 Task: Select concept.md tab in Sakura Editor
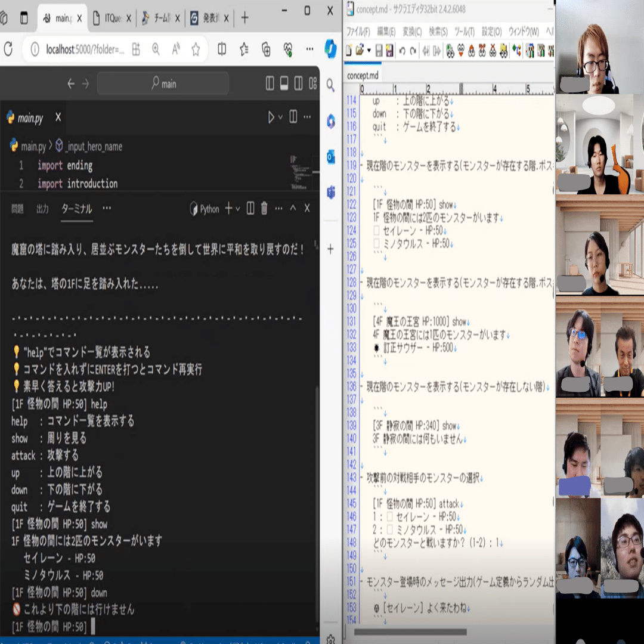click(x=363, y=76)
